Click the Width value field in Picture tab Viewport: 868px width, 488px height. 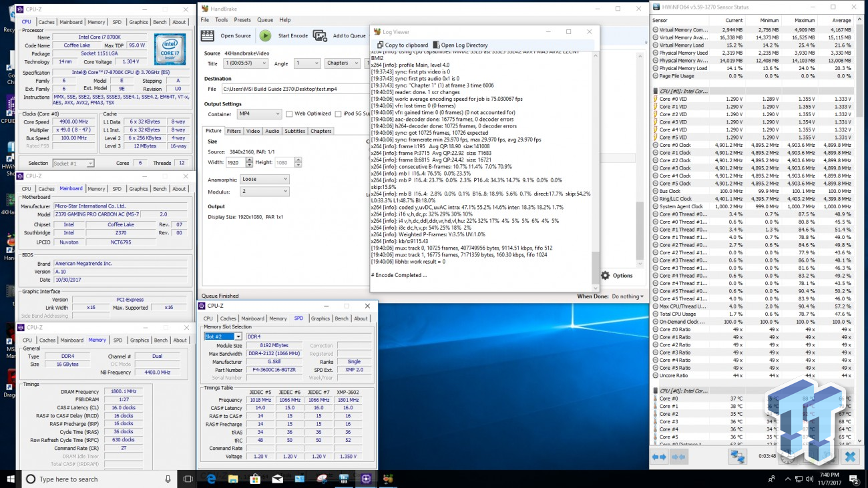(x=235, y=162)
